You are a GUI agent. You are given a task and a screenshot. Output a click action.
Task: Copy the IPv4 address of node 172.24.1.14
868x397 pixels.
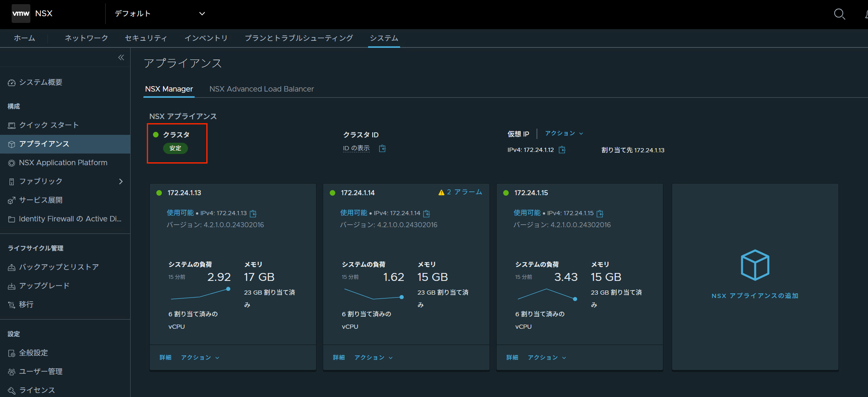(426, 213)
